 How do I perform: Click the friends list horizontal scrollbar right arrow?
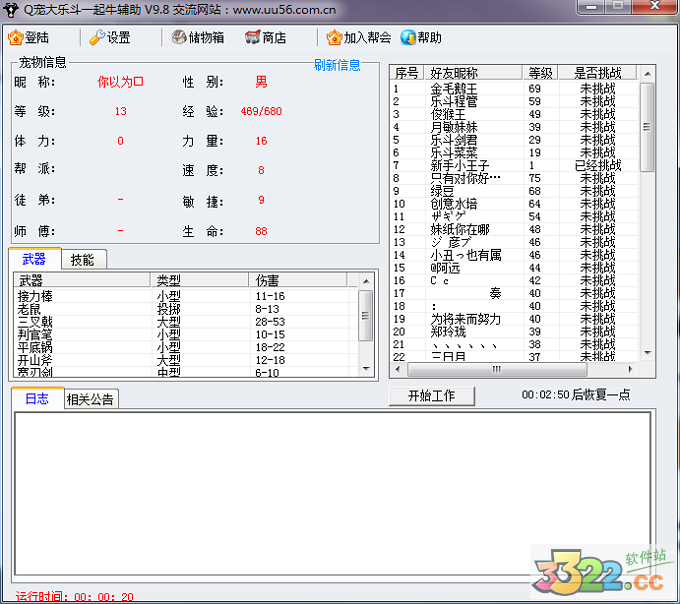[x=631, y=369]
